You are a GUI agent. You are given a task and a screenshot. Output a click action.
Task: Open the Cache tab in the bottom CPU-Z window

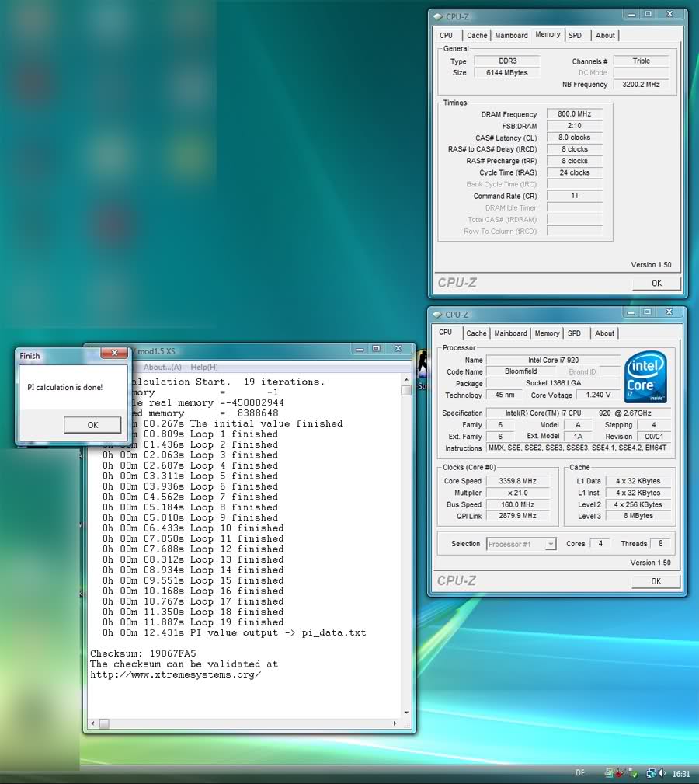pyautogui.click(x=476, y=333)
